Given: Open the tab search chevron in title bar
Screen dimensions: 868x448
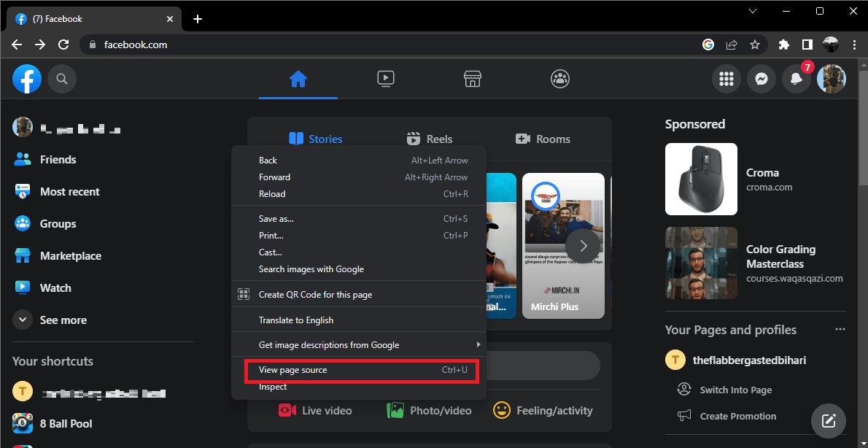Looking at the screenshot, I should tap(752, 11).
